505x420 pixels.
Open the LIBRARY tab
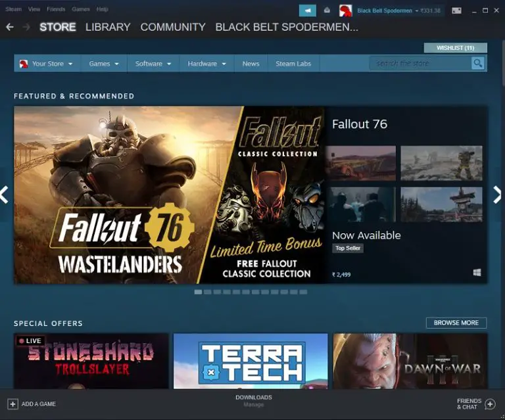pos(108,27)
